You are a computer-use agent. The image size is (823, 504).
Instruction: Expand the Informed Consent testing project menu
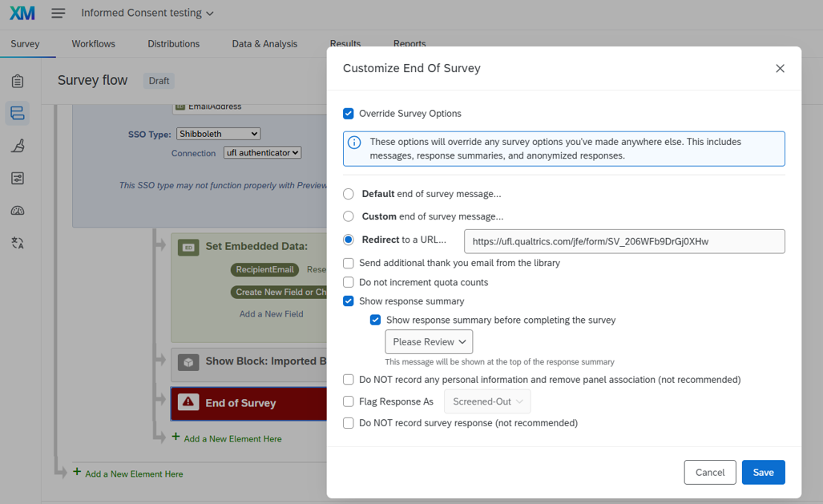pos(147,13)
